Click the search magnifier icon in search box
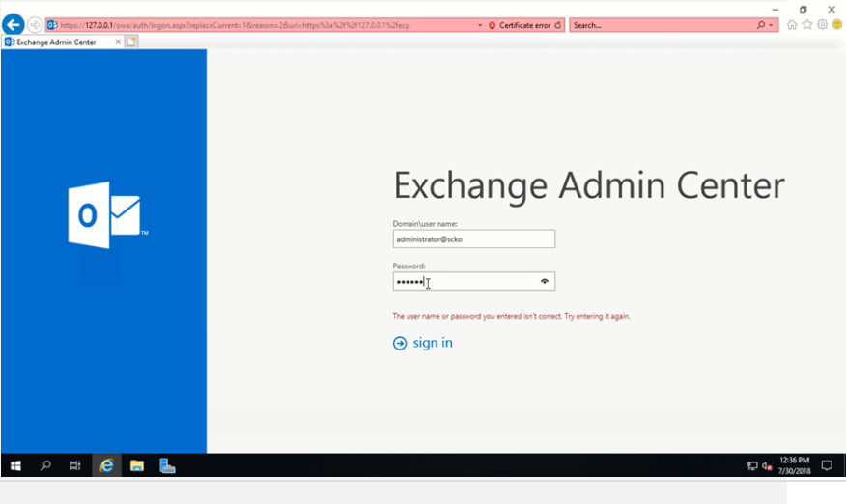Screen dimensions: 846x504 pyautogui.click(x=761, y=25)
